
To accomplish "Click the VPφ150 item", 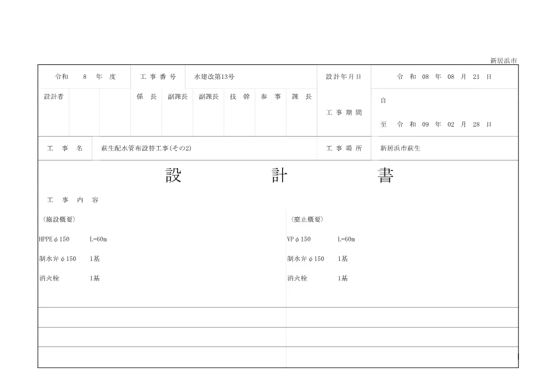I will (x=299, y=239).
